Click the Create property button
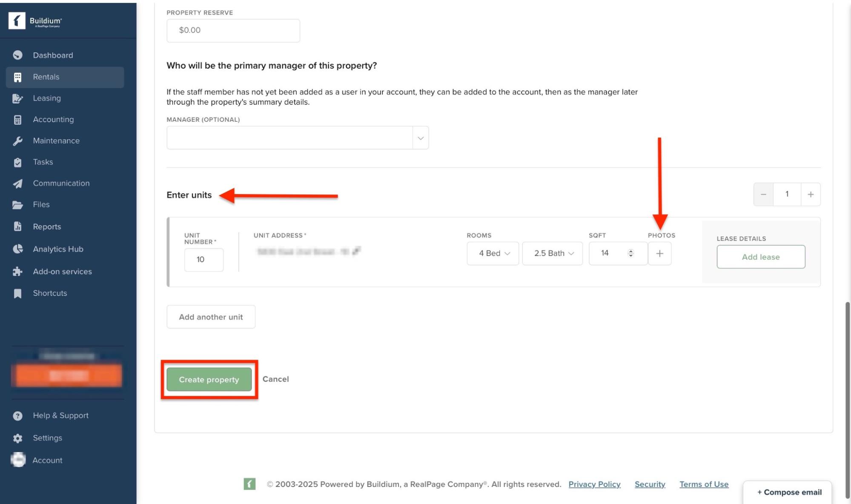 (209, 379)
